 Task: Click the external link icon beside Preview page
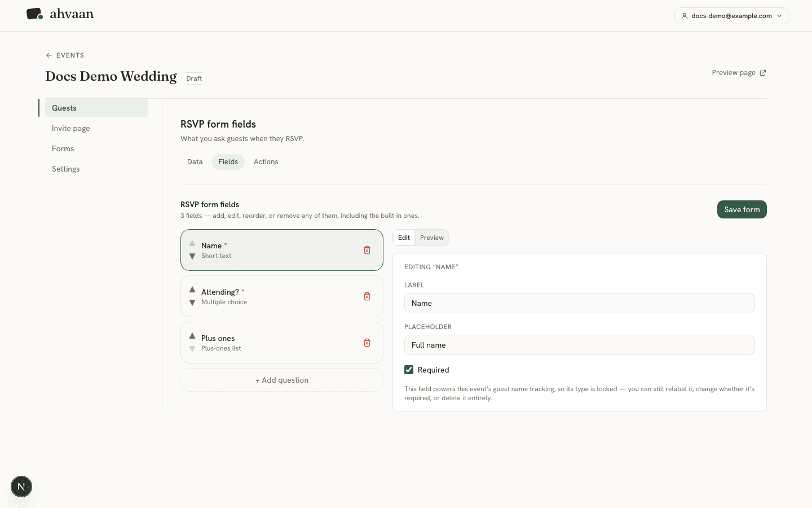tap(763, 73)
